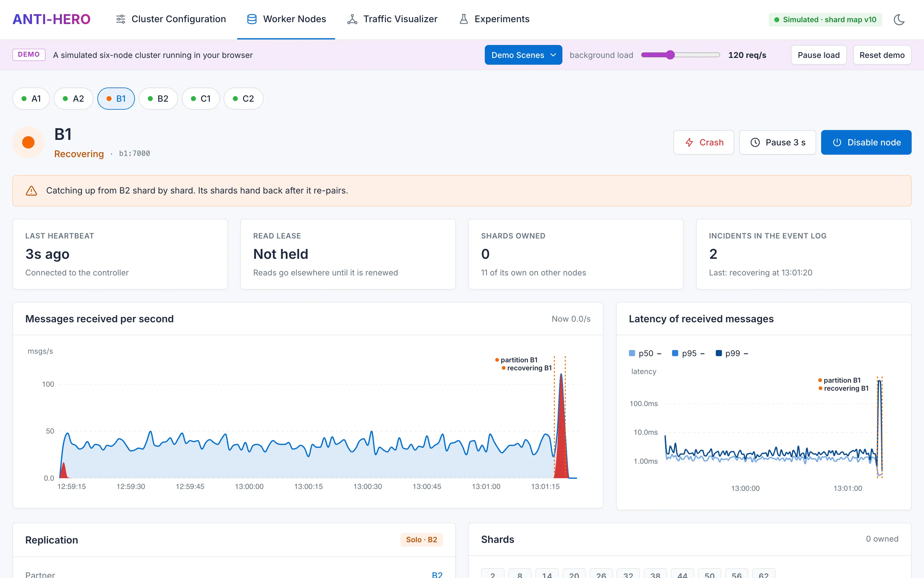
Task: Click the DEMO badge
Action: click(29, 55)
